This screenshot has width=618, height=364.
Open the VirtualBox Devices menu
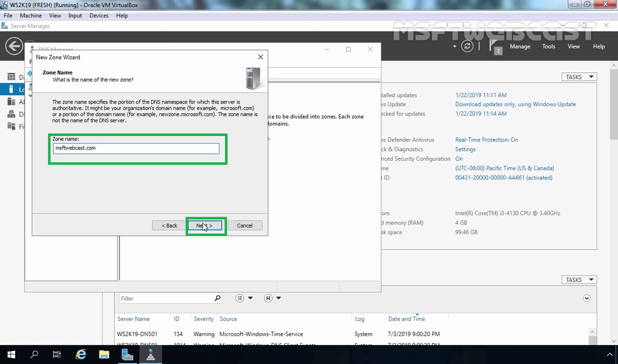(x=99, y=16)
